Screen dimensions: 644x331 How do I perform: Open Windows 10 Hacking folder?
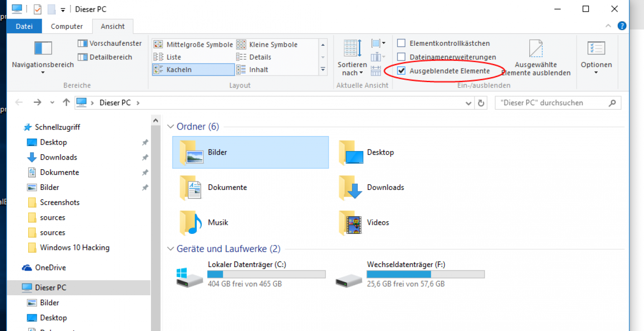(74, 248)
